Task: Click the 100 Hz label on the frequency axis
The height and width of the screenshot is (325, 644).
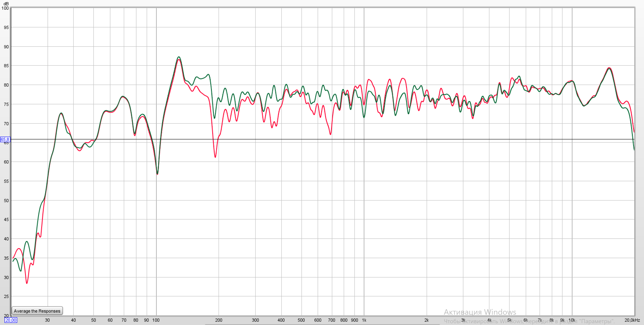Action: 156,320
